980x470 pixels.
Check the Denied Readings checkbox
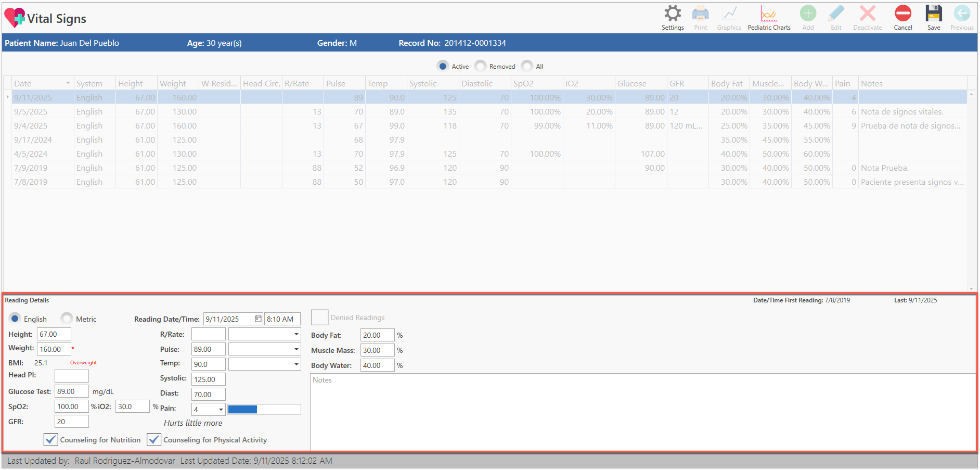coord(319,317)
